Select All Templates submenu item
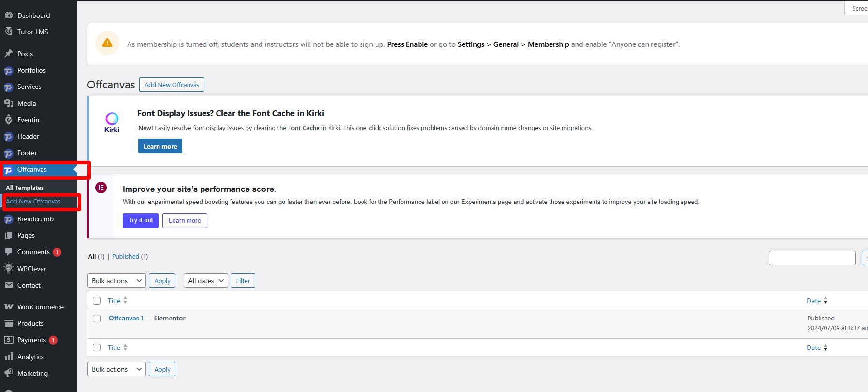Screen dimensions: 868x392 25,188
